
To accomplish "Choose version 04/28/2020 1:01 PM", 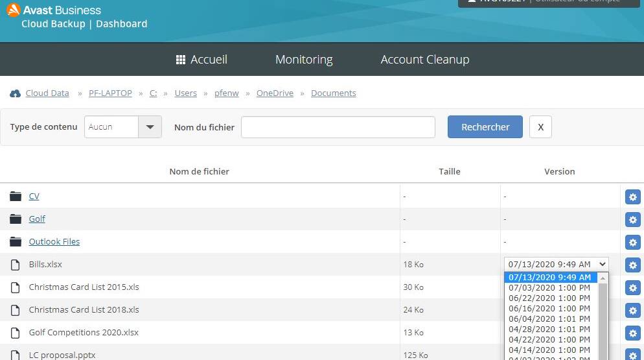I will pyautogui.click(x=549, y=329).
